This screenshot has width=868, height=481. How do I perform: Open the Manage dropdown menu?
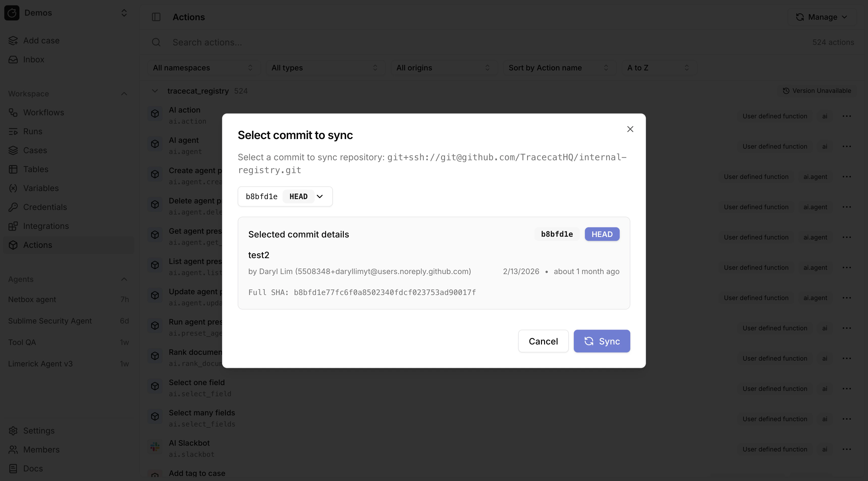[x=822, y=17]
